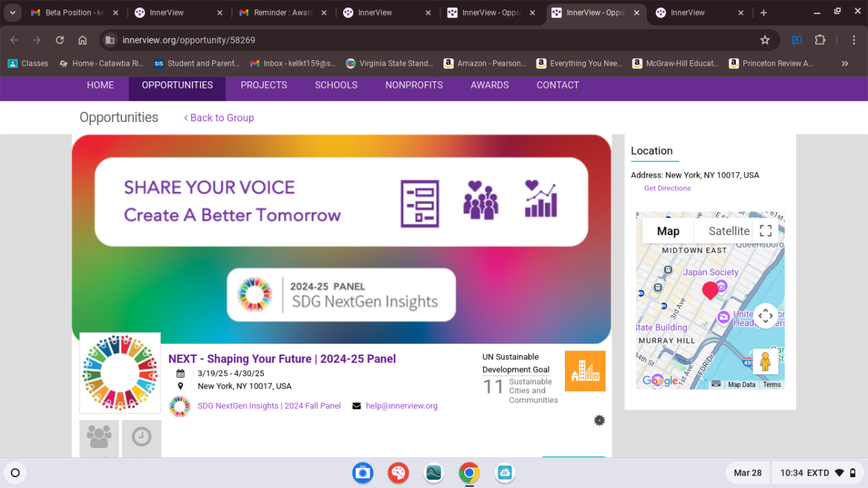Open the Mar 28 calendar date
Viewport: 868px width, 488px height.
pos(747,473)
